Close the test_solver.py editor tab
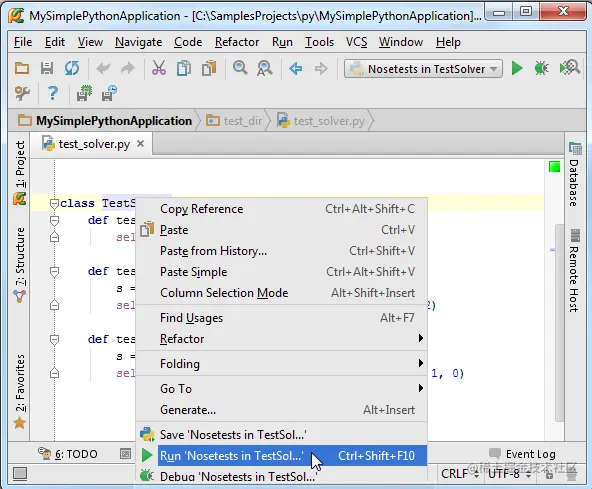Viewport: 592px width, 489px height. pos(140,144)
